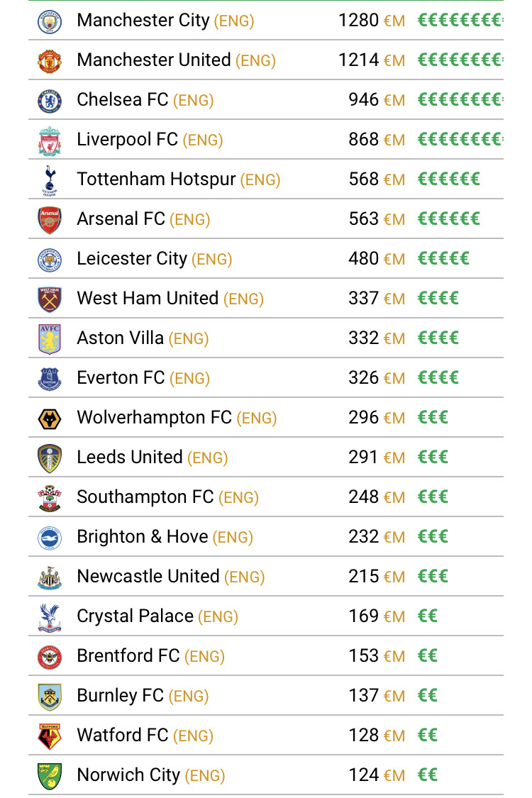This screenshot has height=798, width=532.
Task: Click the Liverpool FC crest
Action: (x=50, y=140)
